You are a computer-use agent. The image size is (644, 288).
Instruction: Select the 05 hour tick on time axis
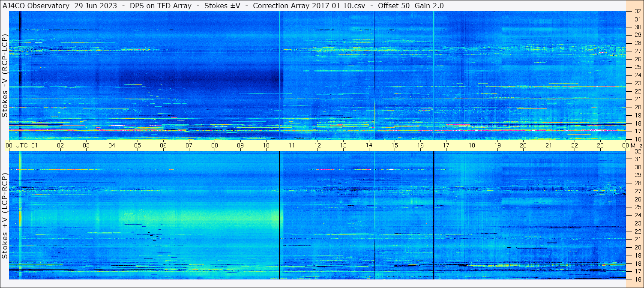(138, 145)
